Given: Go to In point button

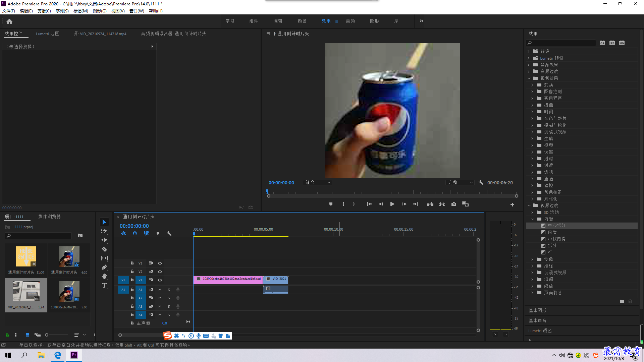Looking at the screenshot, I should coord(369,204).
